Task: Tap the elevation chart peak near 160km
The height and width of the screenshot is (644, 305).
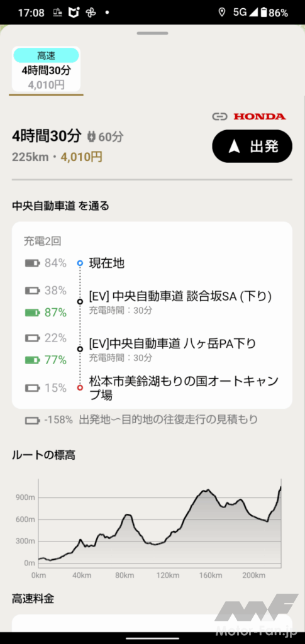Action: (x=208, y=490)
